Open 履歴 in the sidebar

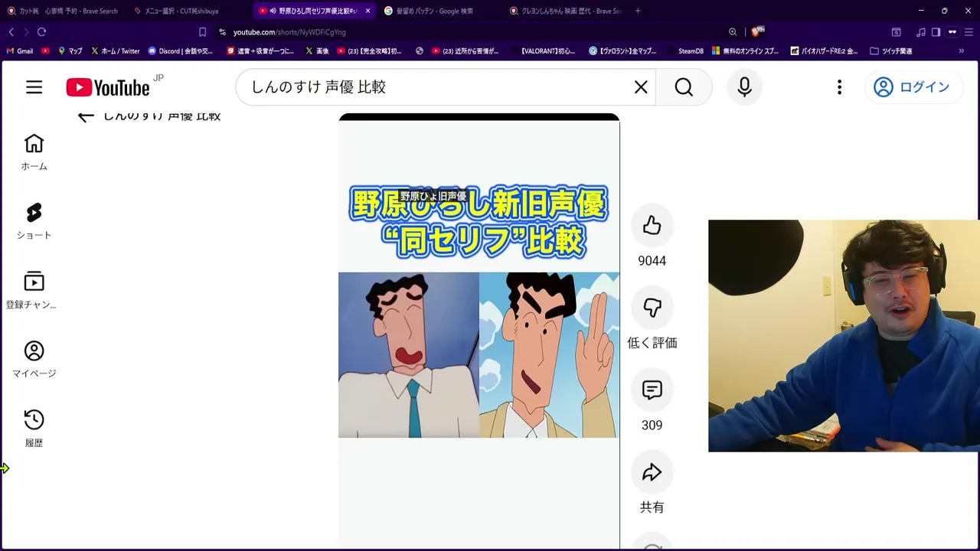point(34,429)
